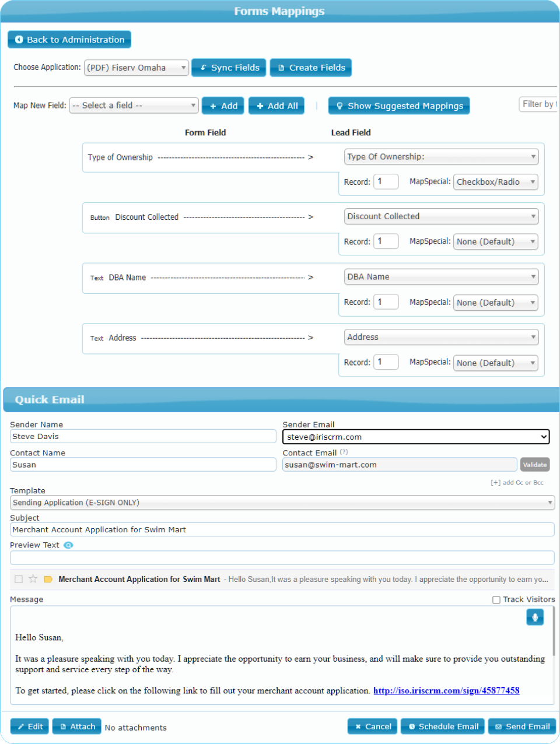Click the Preview Text input field
Image resolution: width=560 pixels, height=744 pixels.
(282, 557)
